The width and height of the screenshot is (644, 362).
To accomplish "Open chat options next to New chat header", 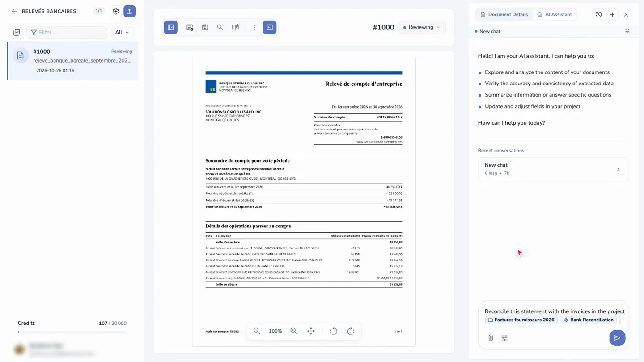I will tap(627, 31).
